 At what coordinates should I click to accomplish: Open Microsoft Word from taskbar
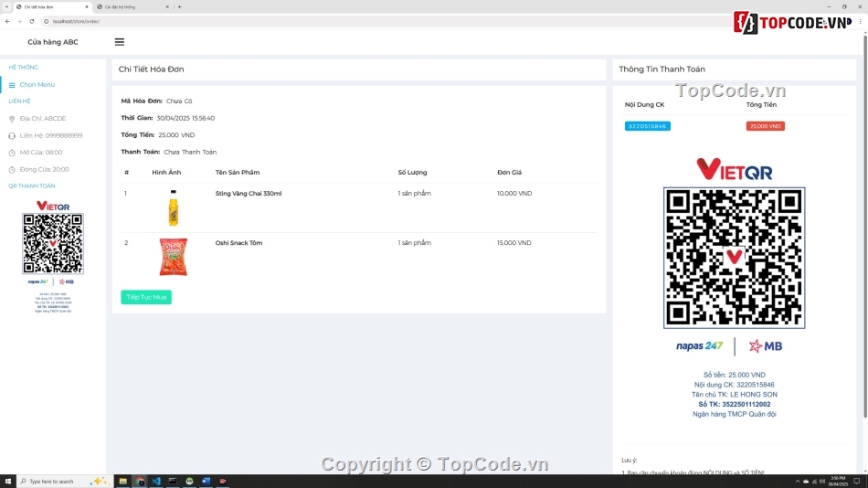[x=206, y=482]
